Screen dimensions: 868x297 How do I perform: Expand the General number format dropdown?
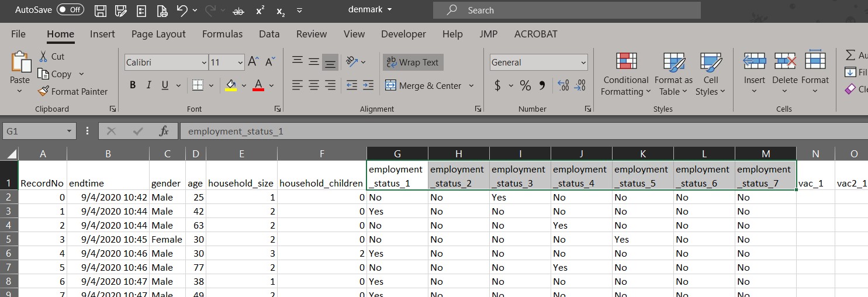[x=583, y=63]
